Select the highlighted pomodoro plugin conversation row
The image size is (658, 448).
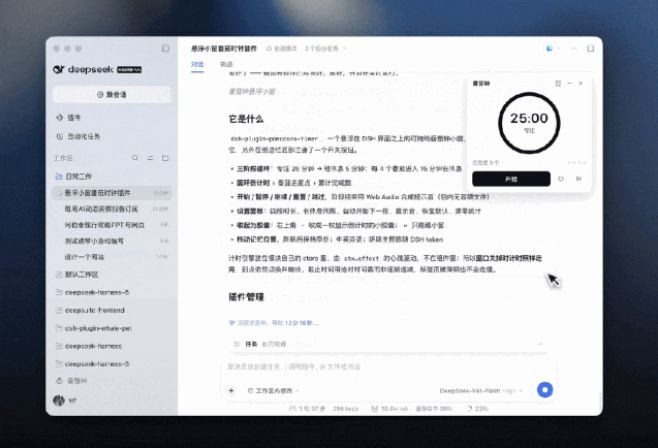point(112,193)
